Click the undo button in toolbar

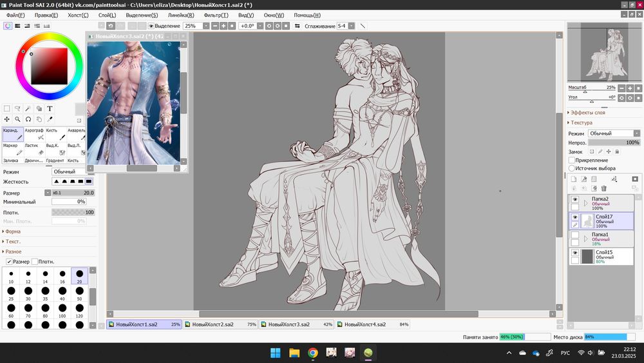[x=111, y=26]
